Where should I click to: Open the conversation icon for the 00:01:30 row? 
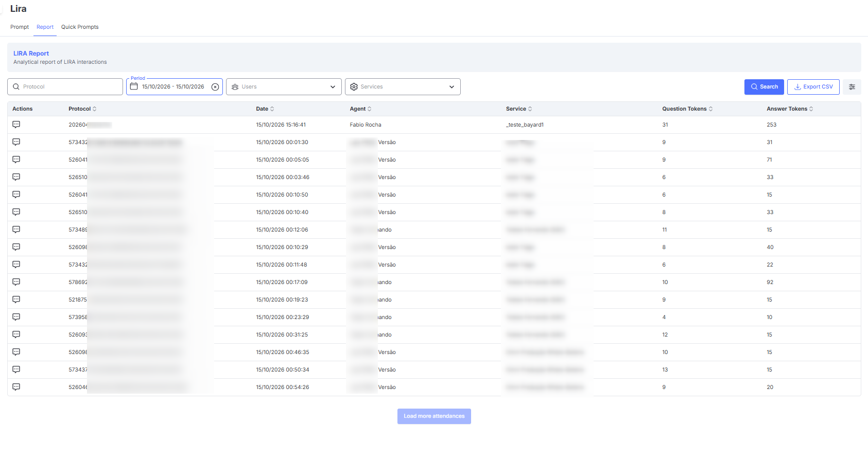pyautogui.click(x=16, y=142)
